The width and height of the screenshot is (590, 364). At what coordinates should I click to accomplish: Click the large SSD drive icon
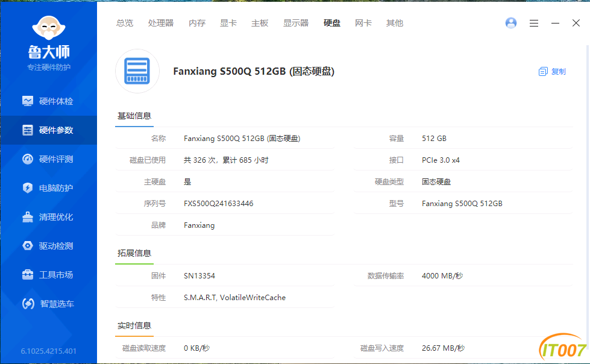click(137, 71)
